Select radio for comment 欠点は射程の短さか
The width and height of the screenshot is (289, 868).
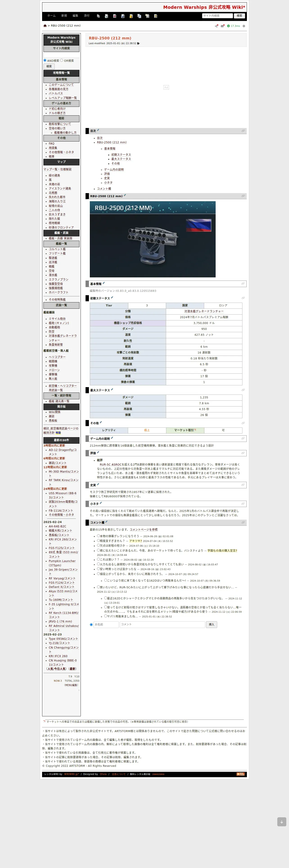click(99, 545)
